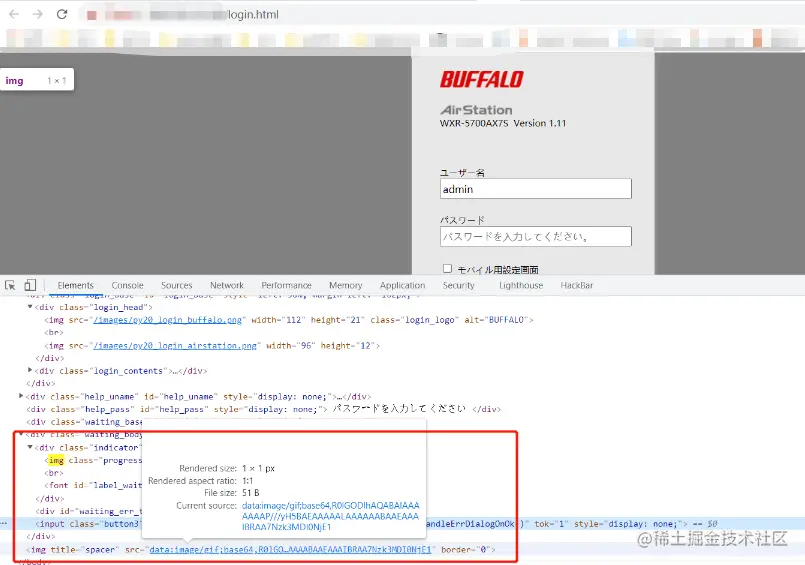Click the browser back arrow

[14, 14]
